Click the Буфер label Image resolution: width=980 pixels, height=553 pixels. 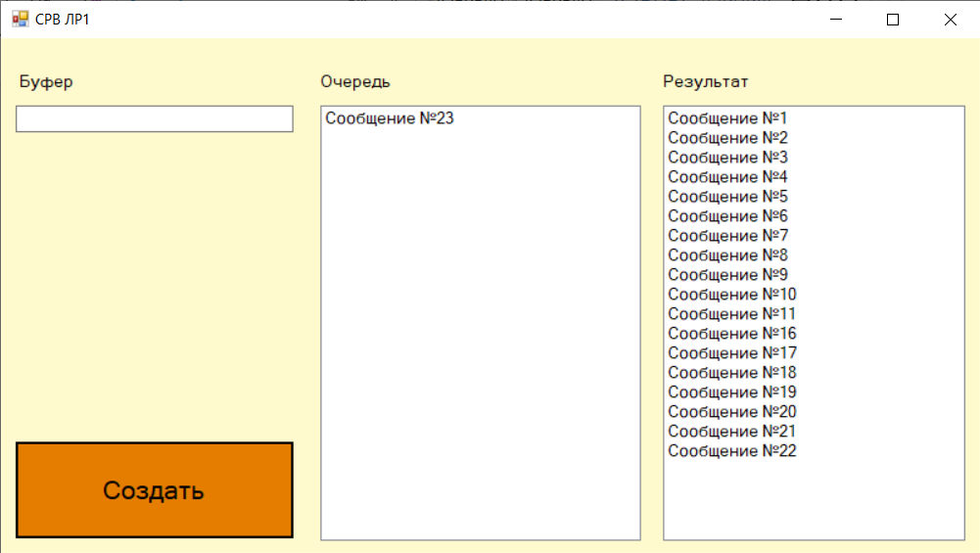click(46, 82)
